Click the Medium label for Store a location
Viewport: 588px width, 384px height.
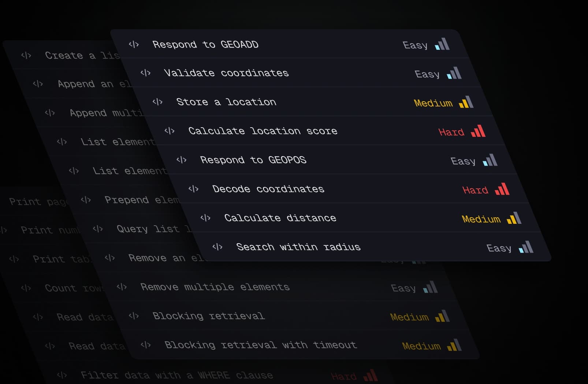point(433,103)
